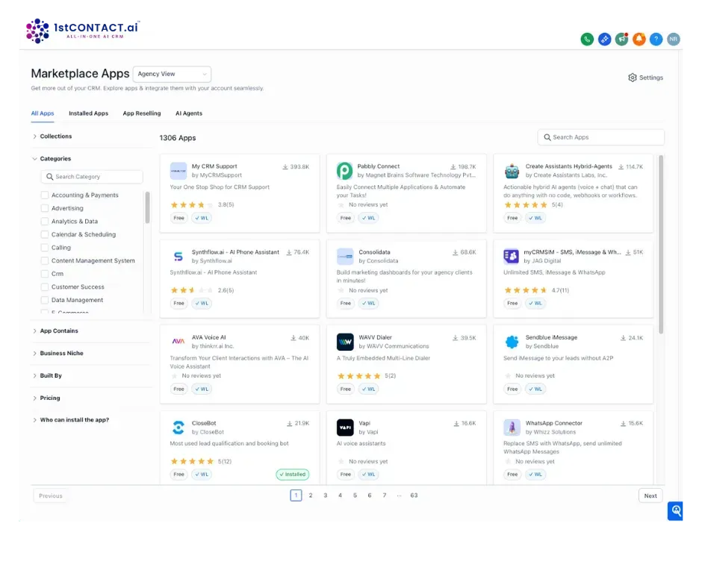Collapse the Categories section
The width and height of the screenshot is (702, 588).
click(51, 159)
